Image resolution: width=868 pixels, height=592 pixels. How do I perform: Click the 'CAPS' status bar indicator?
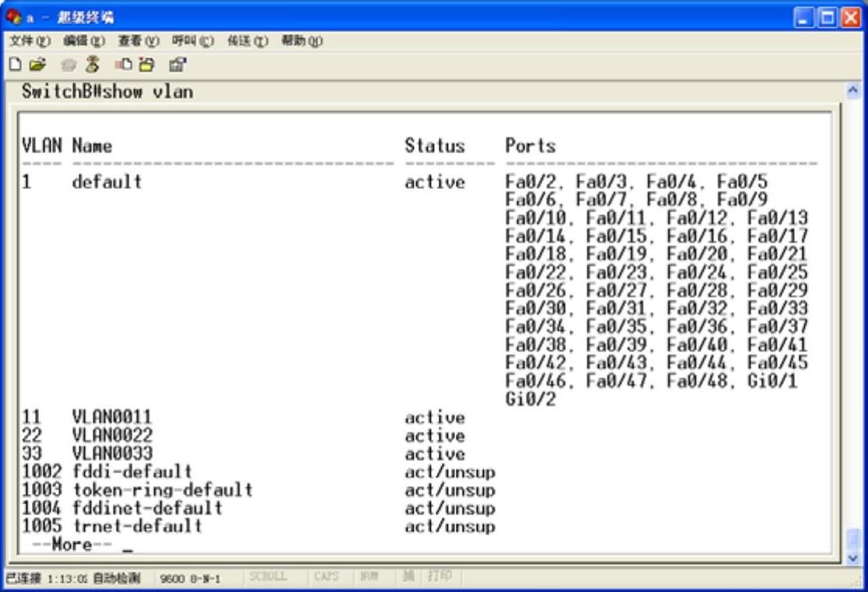(326, 576)
